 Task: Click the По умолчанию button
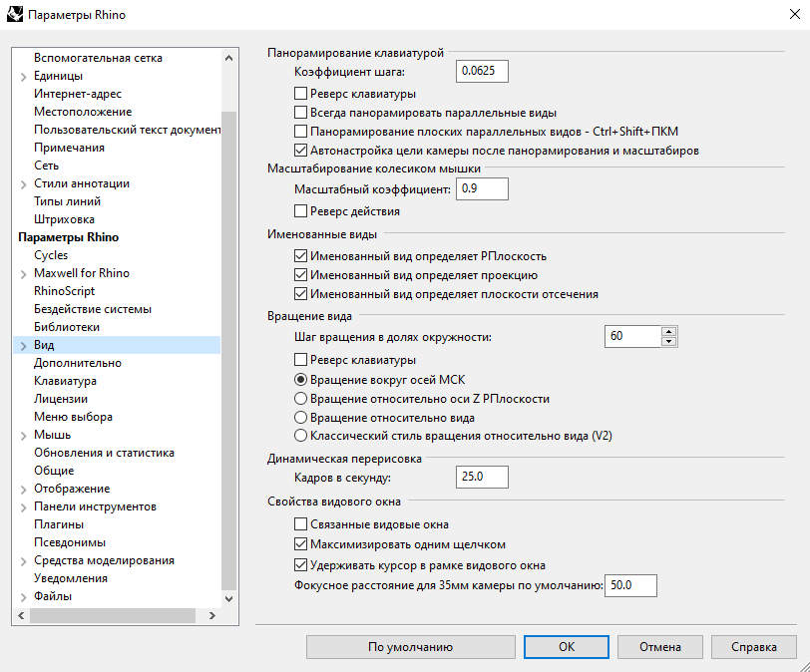pyautogui.click(x=411, y=647)
